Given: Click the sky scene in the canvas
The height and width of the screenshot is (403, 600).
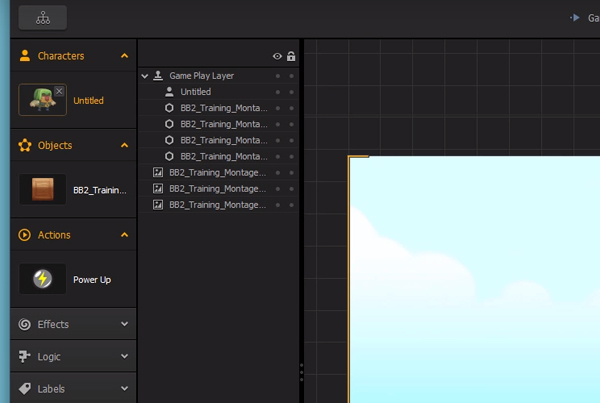Looking at the screenshot, I should coord(474,279).
